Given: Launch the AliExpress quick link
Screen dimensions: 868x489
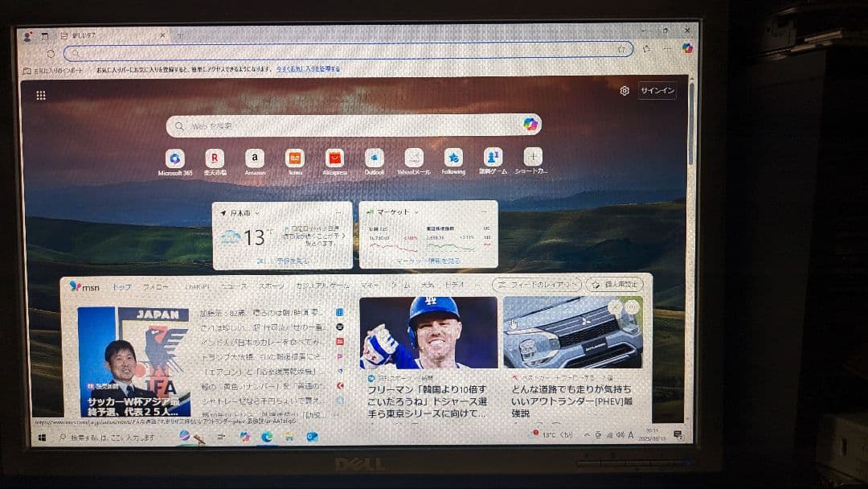Looking at the screenshot, I should pyautogui.click(x=334, y=158).
